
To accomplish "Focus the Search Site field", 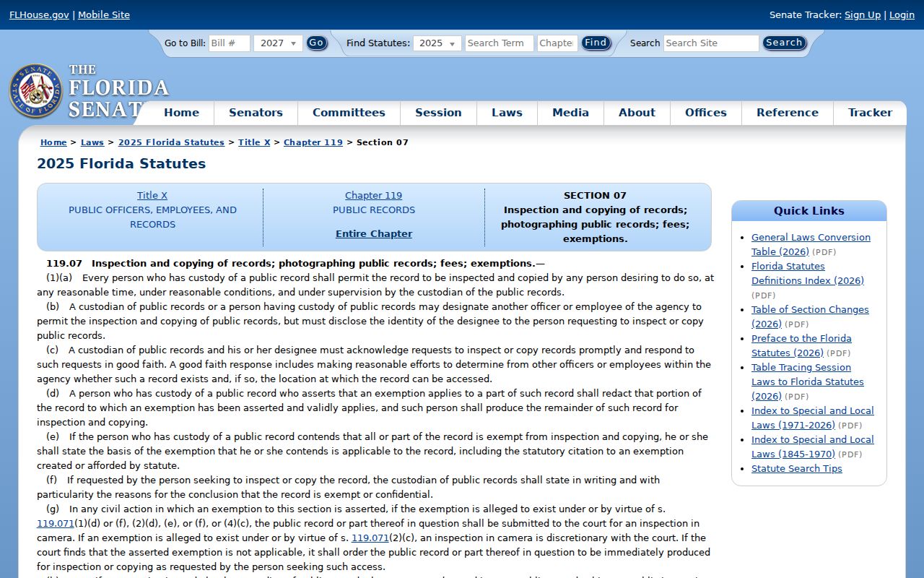I will coord(711,43).
